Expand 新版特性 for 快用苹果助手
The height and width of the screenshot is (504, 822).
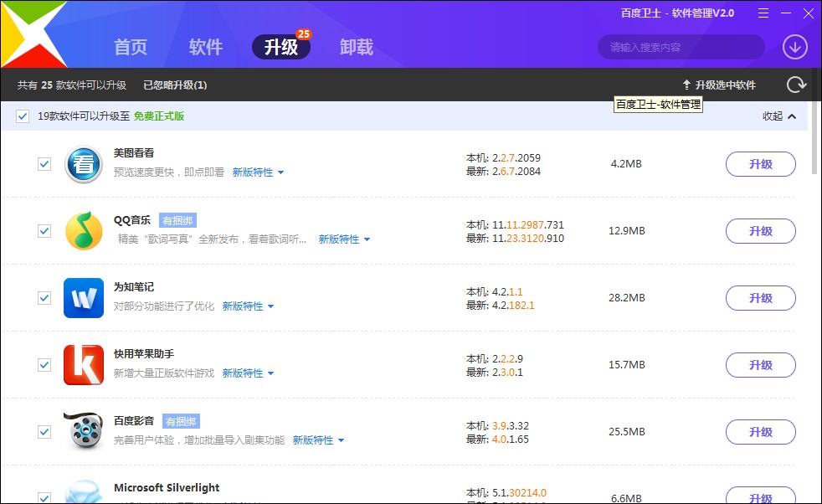coord(248,373)
